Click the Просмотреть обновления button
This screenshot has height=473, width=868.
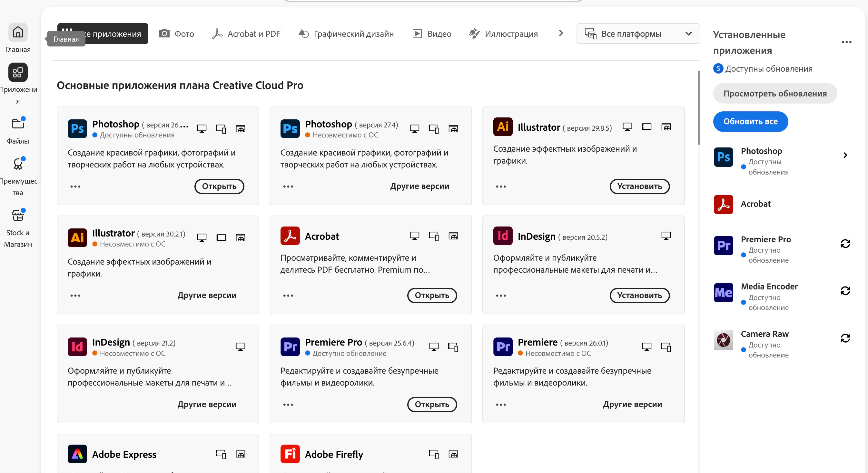[775, 94]
